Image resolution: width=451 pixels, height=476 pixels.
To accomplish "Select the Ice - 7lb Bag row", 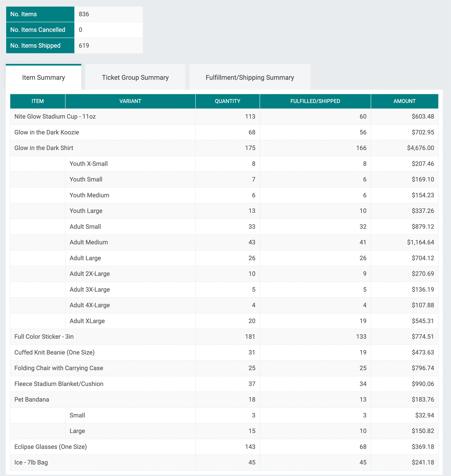I will click(x=31, y=462).
